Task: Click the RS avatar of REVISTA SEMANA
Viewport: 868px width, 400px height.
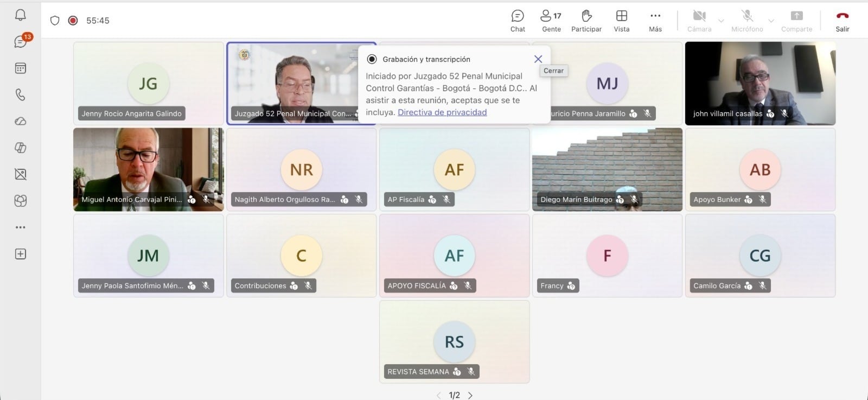Action: coord(455,342)
